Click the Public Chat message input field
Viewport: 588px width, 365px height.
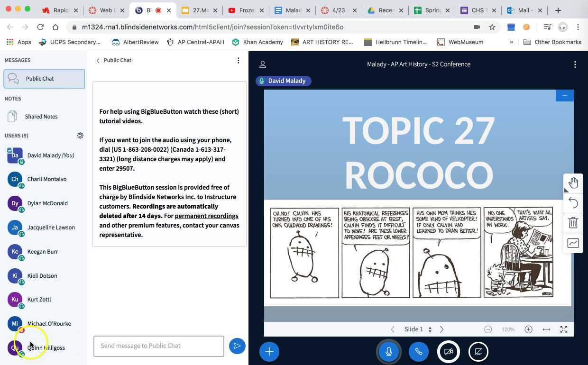[158, 346]
